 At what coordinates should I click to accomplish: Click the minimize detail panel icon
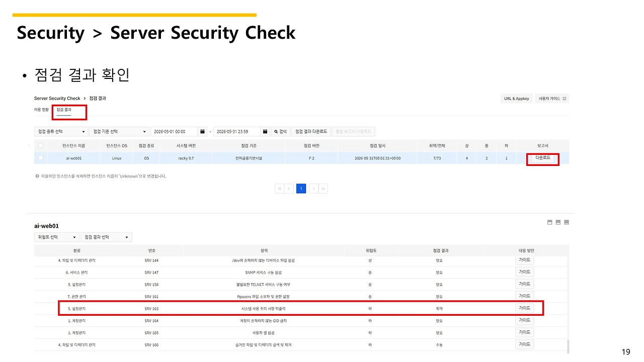pyautogui.click(x=550, y=222)
